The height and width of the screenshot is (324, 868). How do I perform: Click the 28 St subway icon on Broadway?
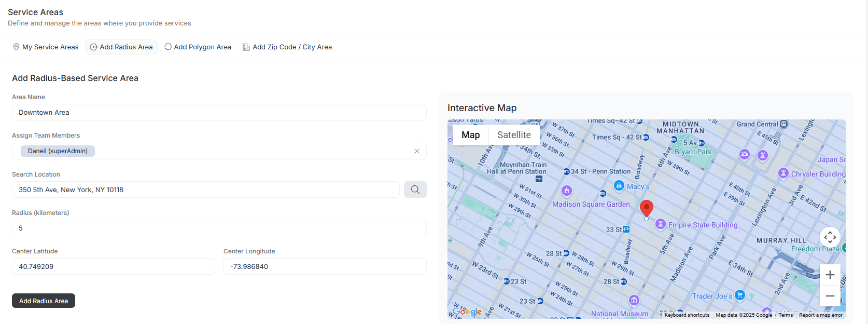click(x=624, y=281)
